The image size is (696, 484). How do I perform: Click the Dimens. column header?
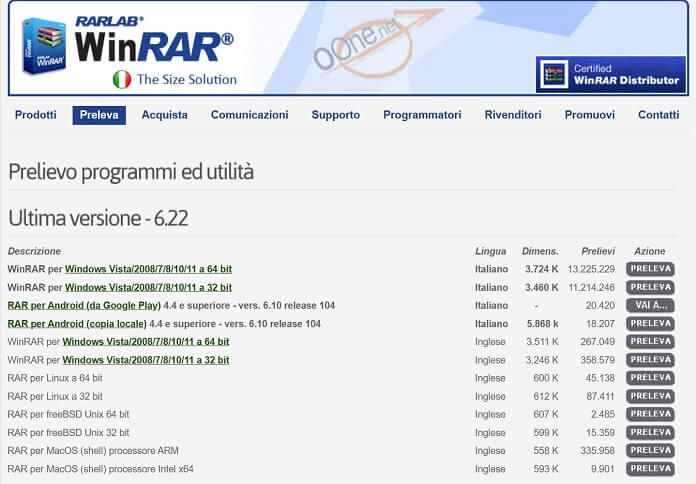click(x=540, y=251)
